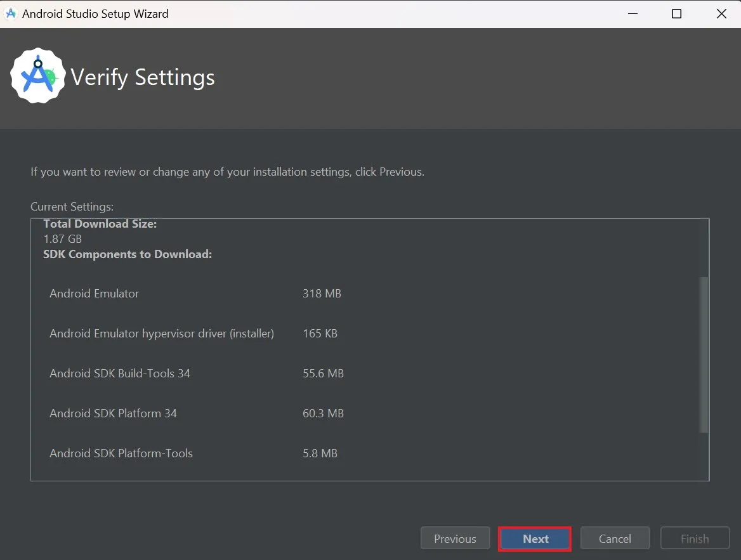Select the Android Emulator hypervisor driver entry
The height and width of the screenshot is (560, 741).
click(x=162, y=333)
